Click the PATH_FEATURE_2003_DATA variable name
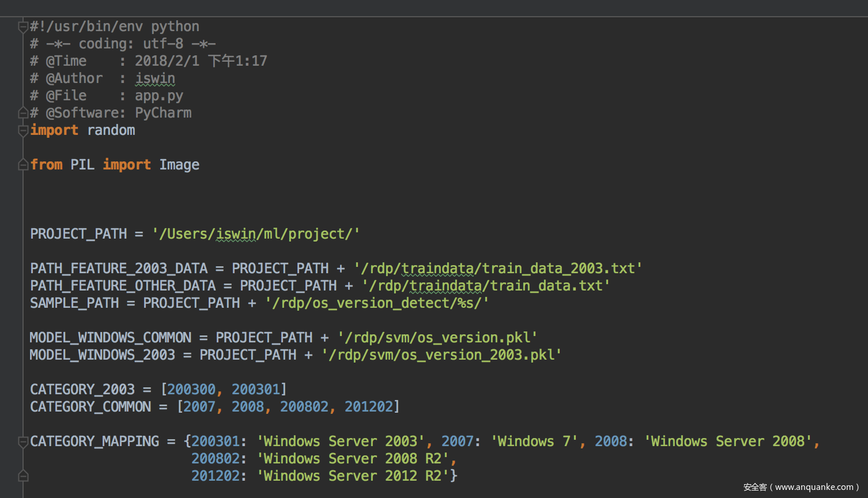Image resolution: width=868 pixels, height=498 pixels. (x=119, y=269)
